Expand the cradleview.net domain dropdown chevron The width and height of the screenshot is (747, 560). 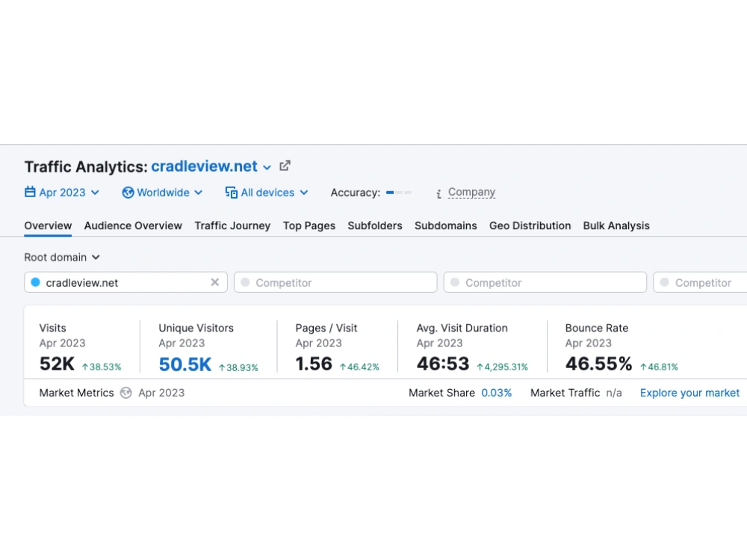267,167
